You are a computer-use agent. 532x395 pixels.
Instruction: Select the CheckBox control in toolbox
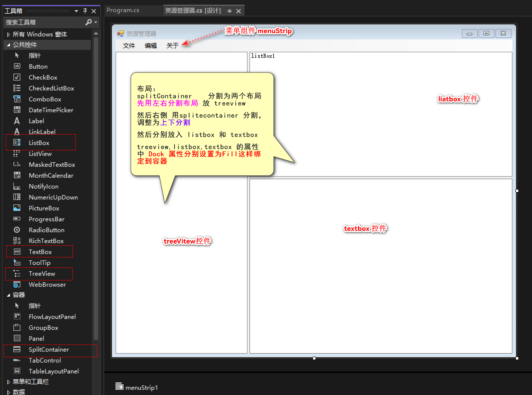[x=43, y=77]
